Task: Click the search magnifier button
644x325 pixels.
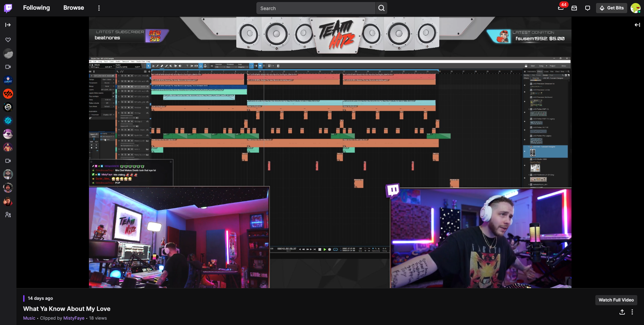Action: click(x=381, y=8)
